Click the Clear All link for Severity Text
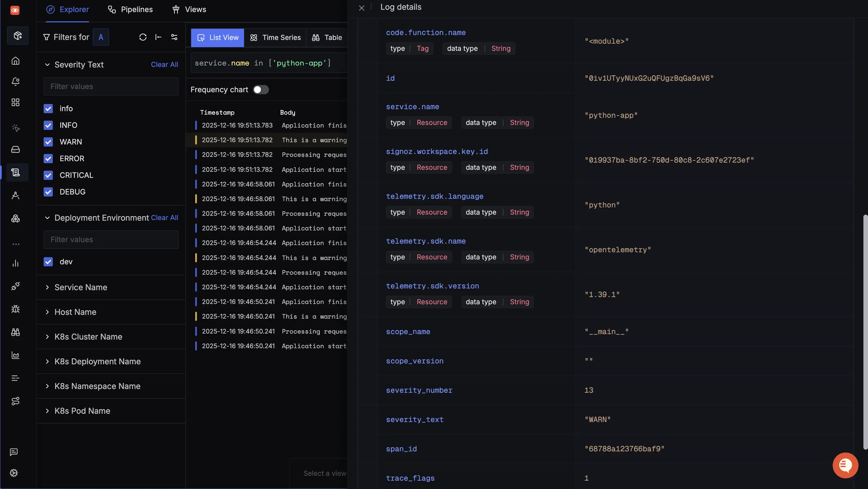Screen dimensions: 868x489 pyautogui.click(x=164, y=64)
